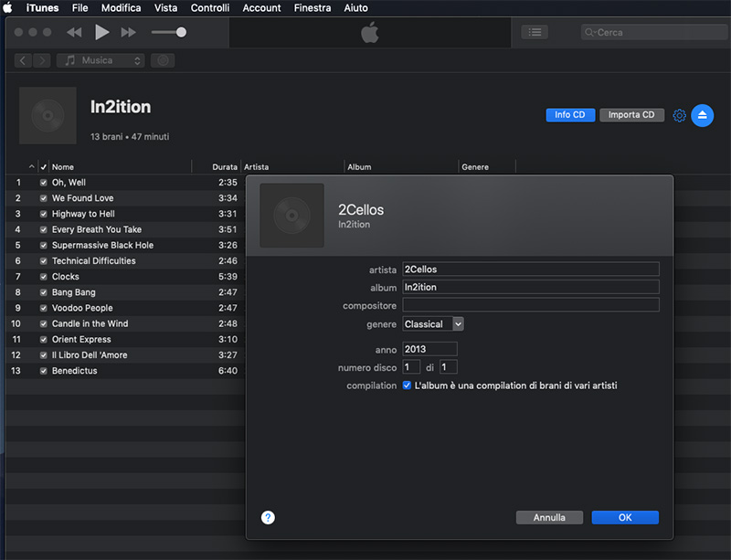Go back with the left chevron
Viewport: 731px width, 560px height.
[x=22, y=60]
